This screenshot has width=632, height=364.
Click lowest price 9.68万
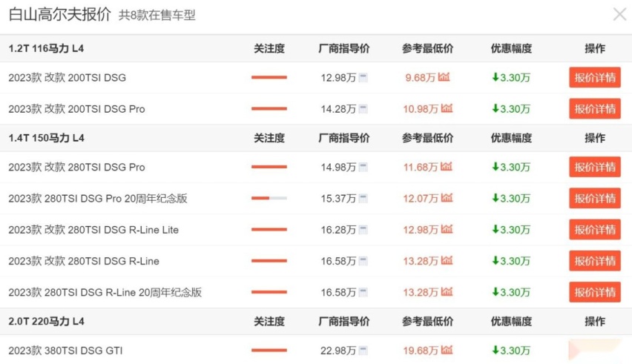point(421,77)
